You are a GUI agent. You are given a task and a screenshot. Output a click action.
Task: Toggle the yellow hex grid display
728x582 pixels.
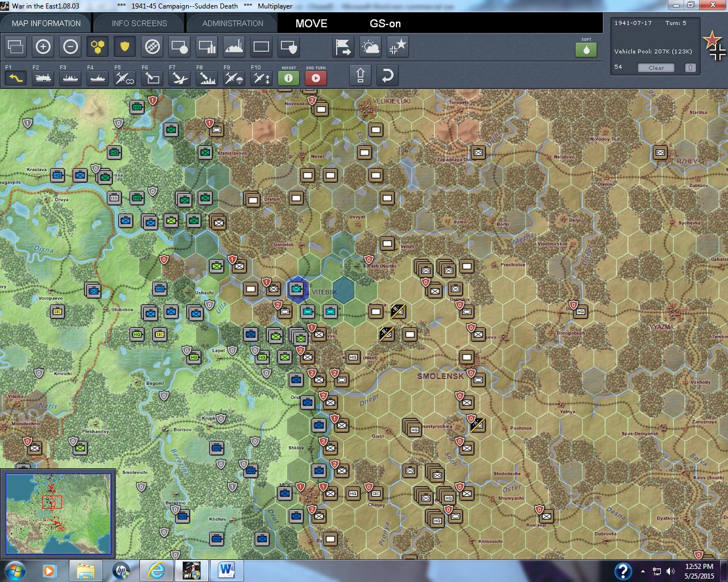point(98,47)
